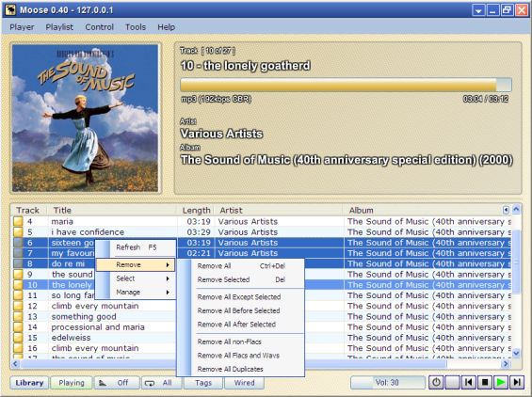The height and width of the screenshot is (397, 532).
Task: Click the yellow icon of track 11
Action: tap(18, 295)
